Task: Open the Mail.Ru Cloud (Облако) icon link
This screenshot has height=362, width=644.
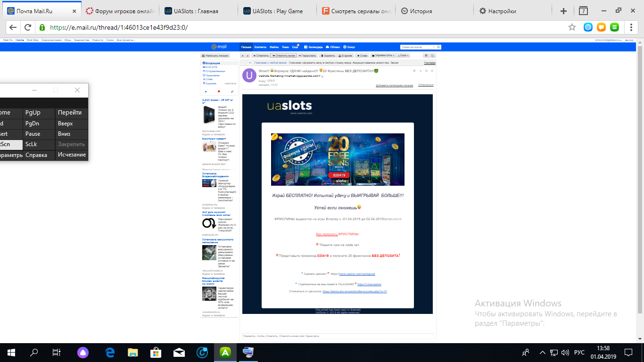Action: (x=332, y=47)
